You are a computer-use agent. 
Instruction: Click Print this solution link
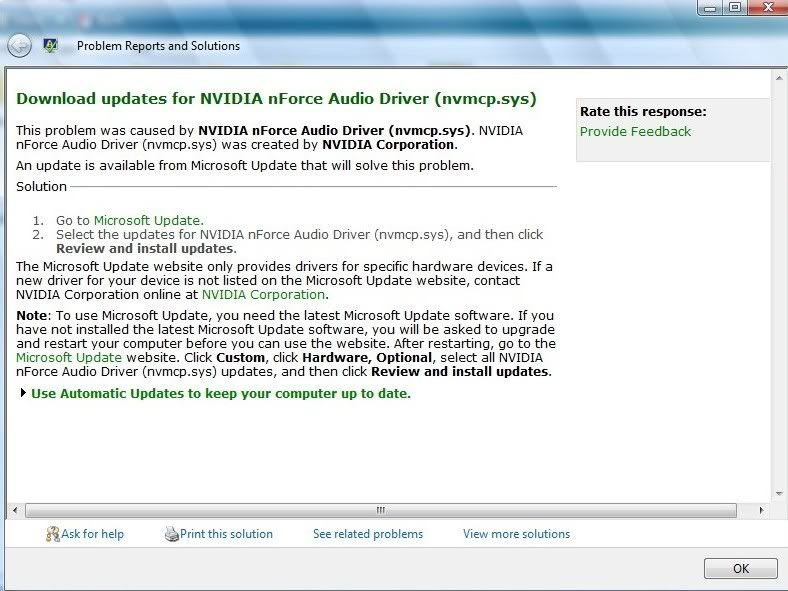[x=226, y=534]
